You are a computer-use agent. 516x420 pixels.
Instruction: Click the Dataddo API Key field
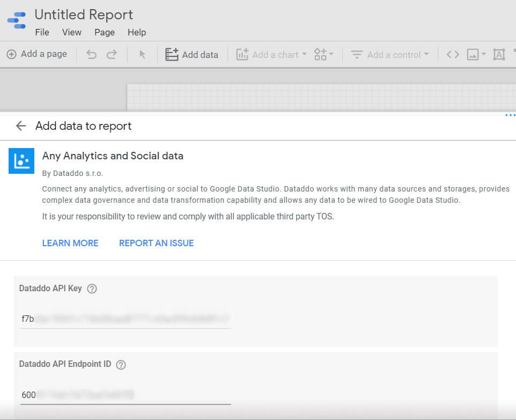126,319
